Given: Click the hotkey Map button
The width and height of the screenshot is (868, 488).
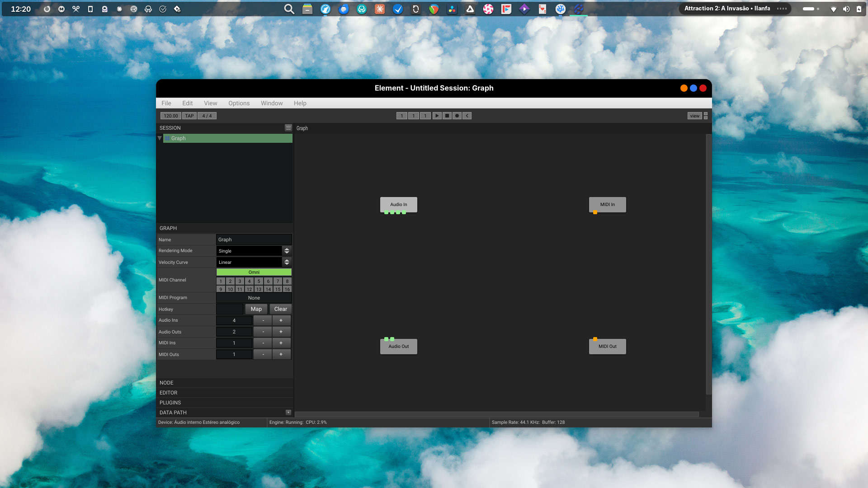Looking at the screenshot, I should (256, 309).
